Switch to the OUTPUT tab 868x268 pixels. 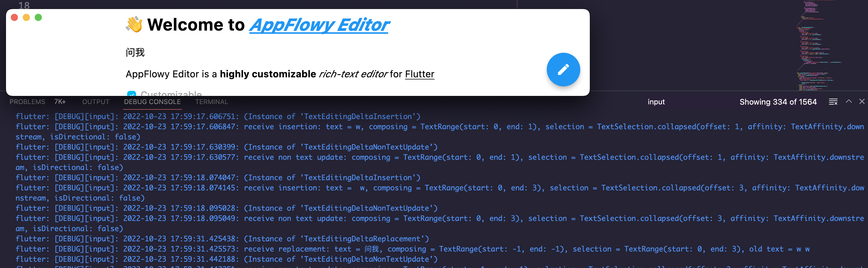[96, 102]
